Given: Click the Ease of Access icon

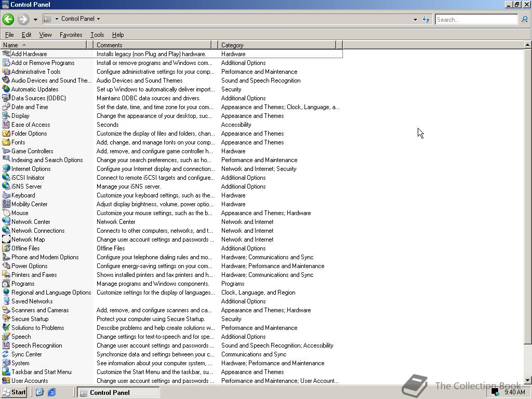Looking at the screenshot, I should [x=6, y=124].
